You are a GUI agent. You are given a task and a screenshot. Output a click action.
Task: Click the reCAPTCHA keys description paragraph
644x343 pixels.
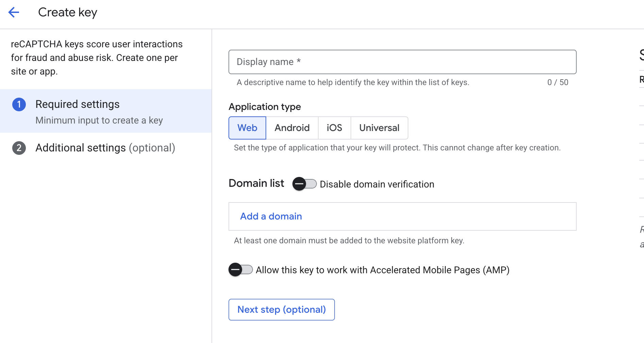click(97, 58)
